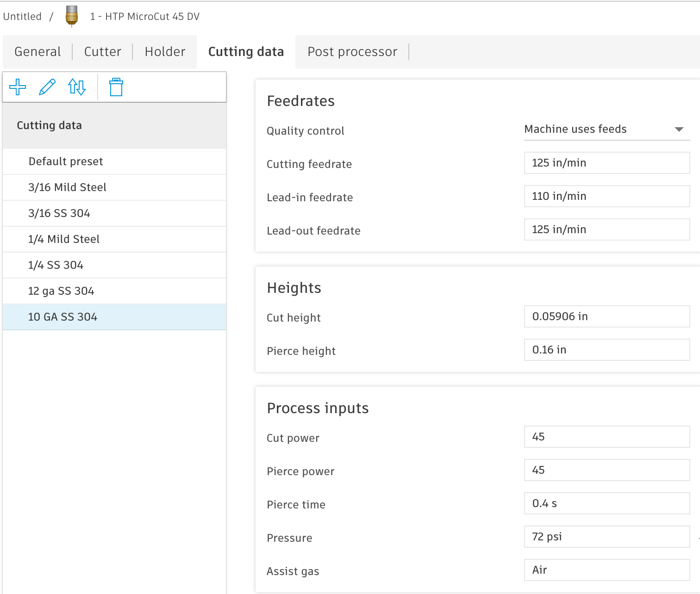Viewport: 700px width, 594px height.
Task: Go to the Holder tab
Action: (165, 52)
